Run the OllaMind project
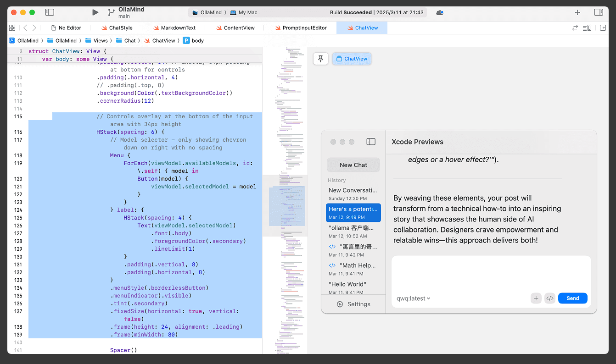Viewport: 616px width, 364px height. pos(95,12)
